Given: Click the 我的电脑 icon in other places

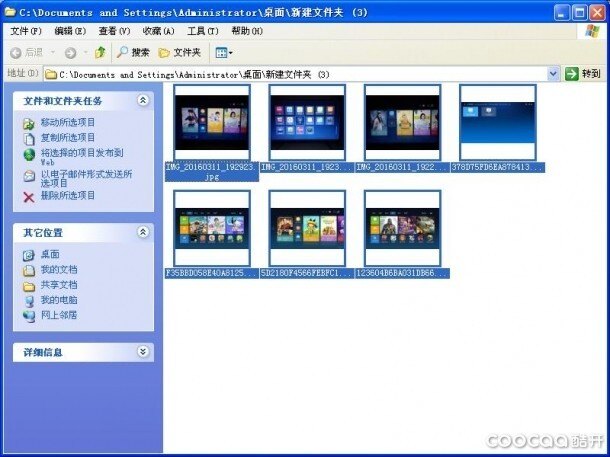Looking at the screenshot, I should [29, 300].
